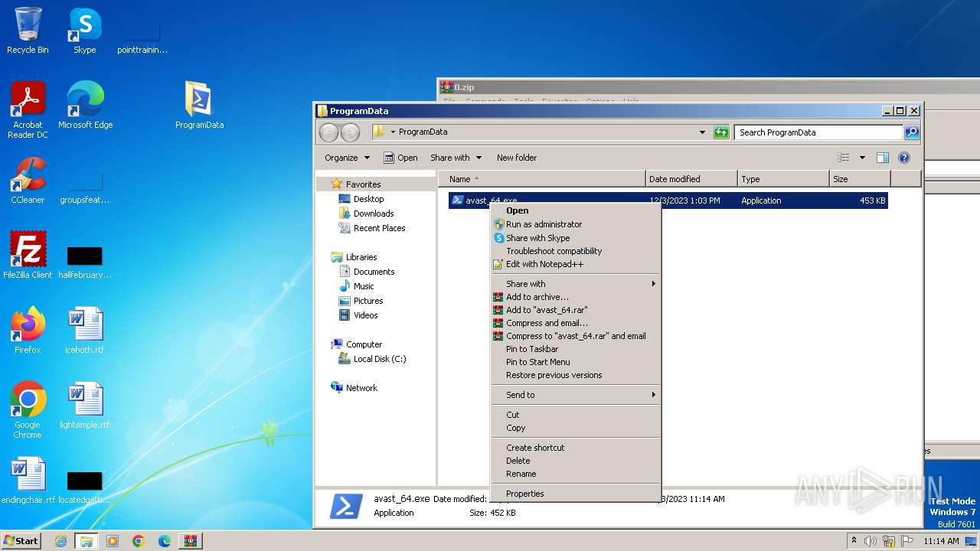Image resolution: width=980 pixels, height=551 pixels.
Task: Click the search magnifier icon in Explorer
Action: (x=912, y=132)
